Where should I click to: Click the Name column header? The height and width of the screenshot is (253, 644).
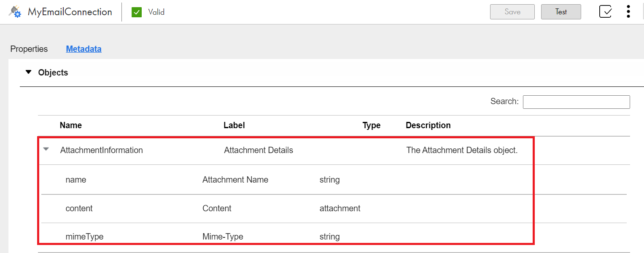coord(71,125)
